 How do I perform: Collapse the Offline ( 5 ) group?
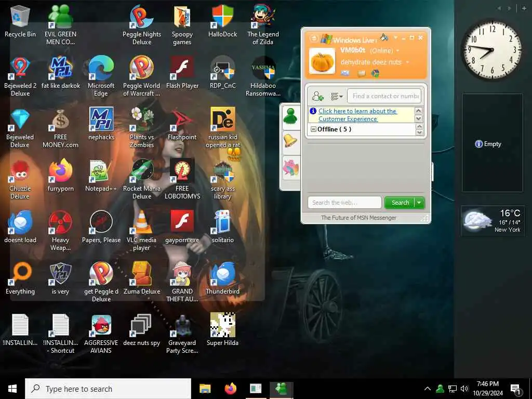pyautogui.click(x=313, y=129)
